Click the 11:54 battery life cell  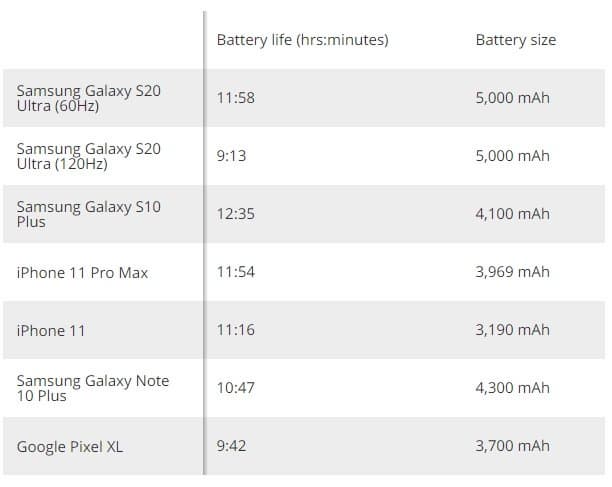(236, 273)
